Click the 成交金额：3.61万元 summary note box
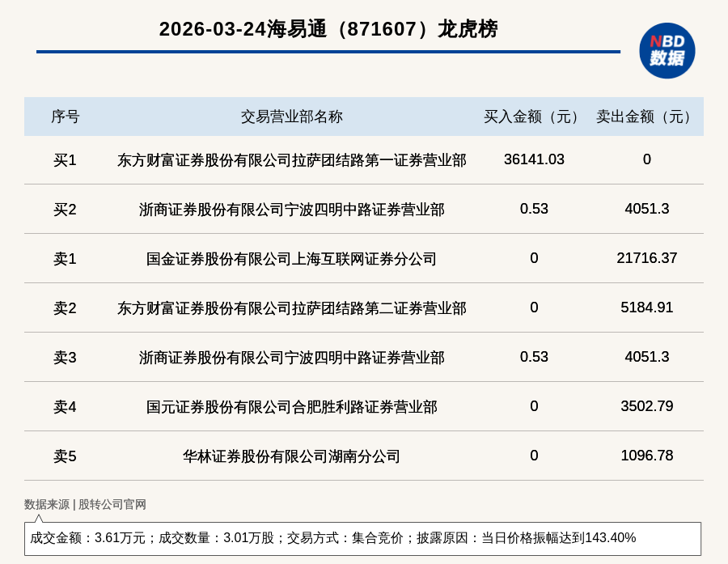The width and height of the screenshot is (728, 564). tap(362, 538)
